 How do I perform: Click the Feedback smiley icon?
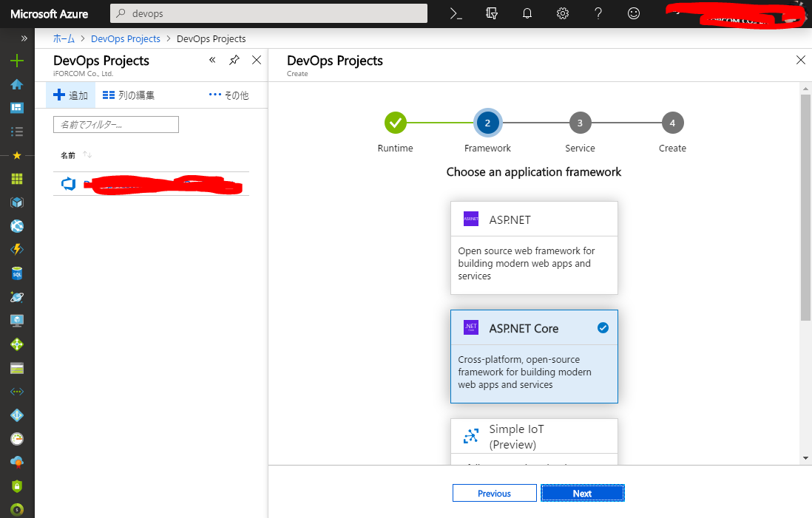634,14
